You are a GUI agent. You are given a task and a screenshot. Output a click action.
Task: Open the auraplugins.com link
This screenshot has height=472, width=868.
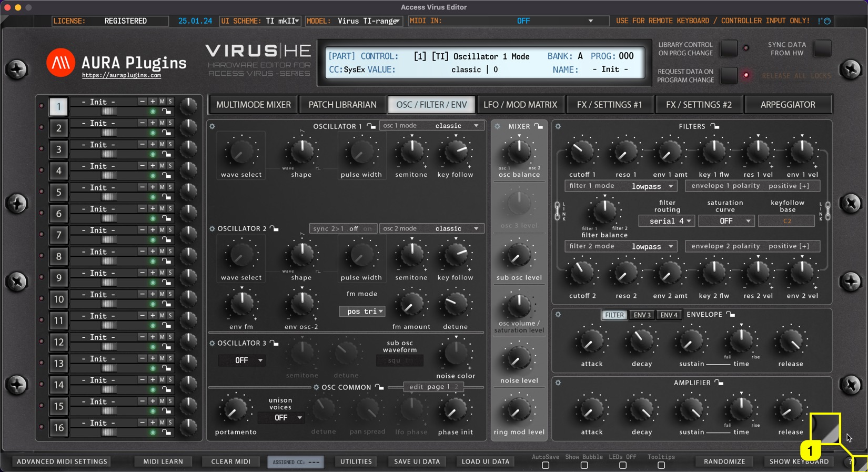coord(122,76)
